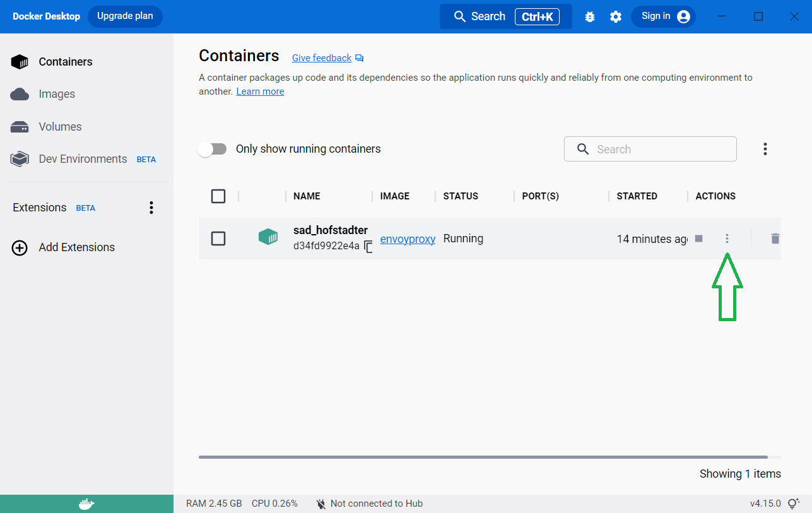Open Dev Environments section
Image resolution: width=812 pixels, height=513 pixels.
(x=83, y=159)
